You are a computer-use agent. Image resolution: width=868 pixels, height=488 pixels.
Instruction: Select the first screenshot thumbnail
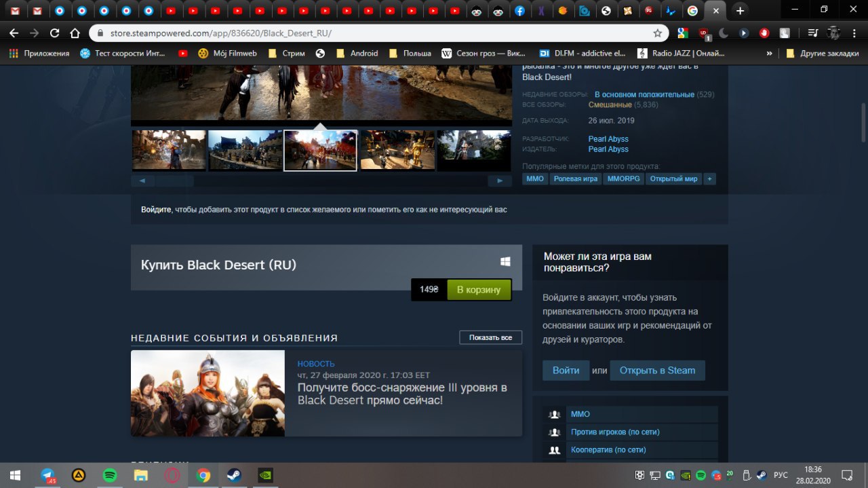(x=169, y=150)
